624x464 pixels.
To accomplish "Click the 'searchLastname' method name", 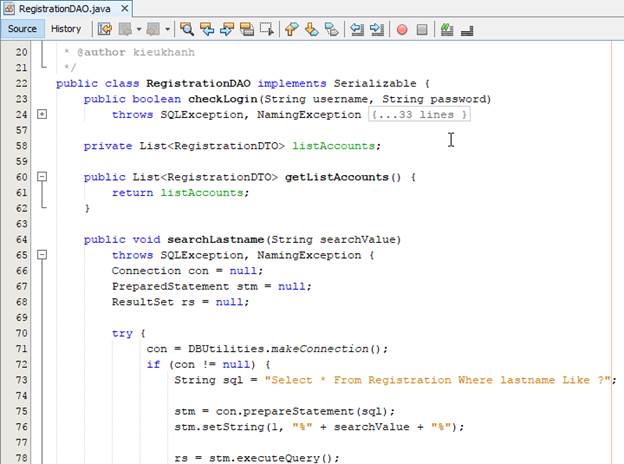I will [x=215, y=239].
